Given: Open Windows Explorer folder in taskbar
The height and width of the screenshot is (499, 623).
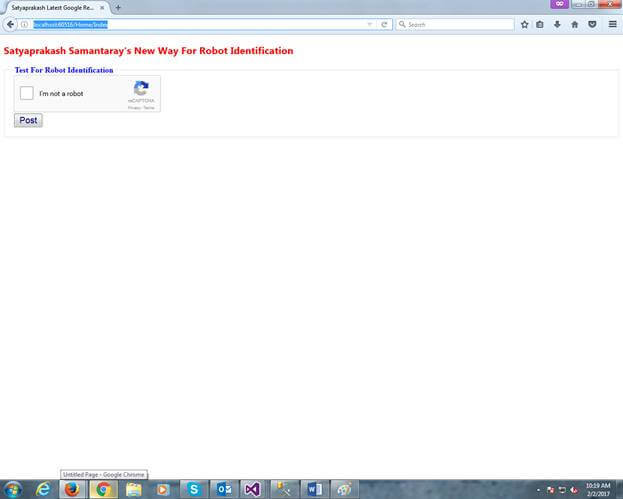Looking at the screenshot, I should [x=134, y=489].
